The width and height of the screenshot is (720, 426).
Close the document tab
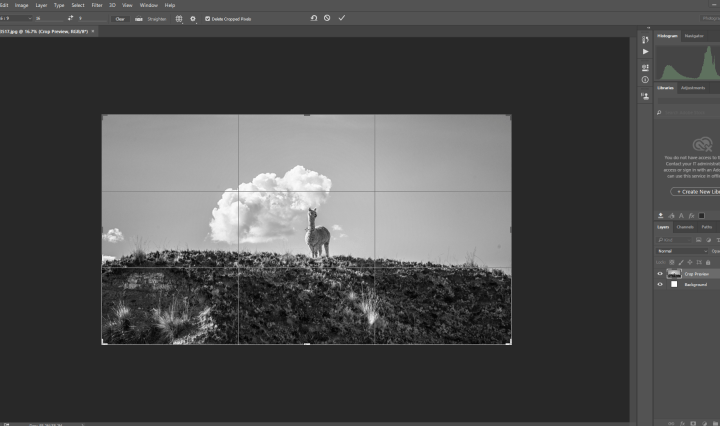[93, 31]
